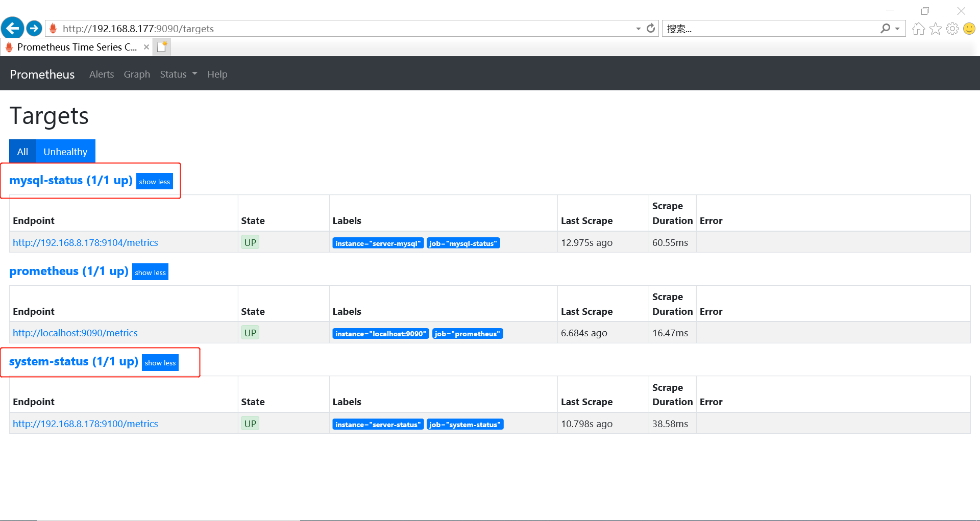Open the address bar history dropdown arrow

coord(639,29)
